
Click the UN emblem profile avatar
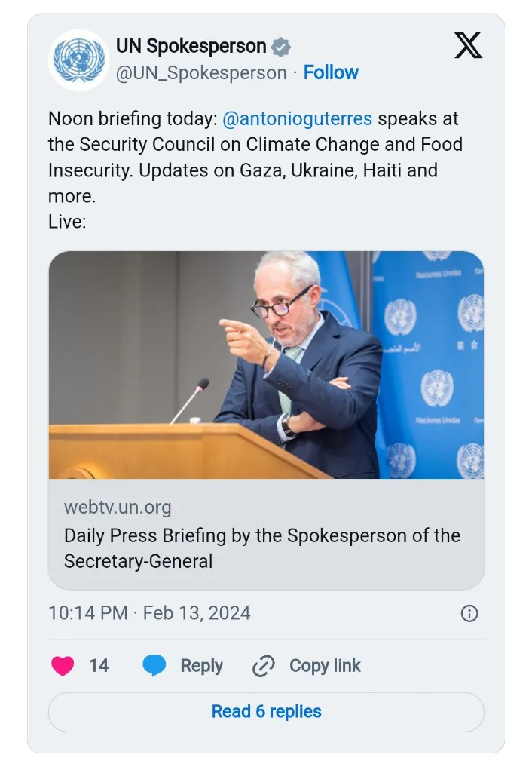pyautogui.click(x=79, y=60)
